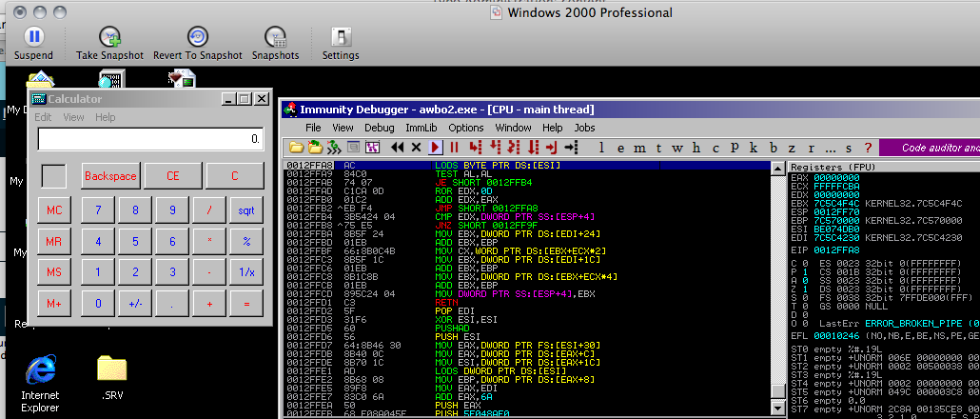Open a file with the folder toolbar icon
This screenshot has width=980, height=419.
296,148
